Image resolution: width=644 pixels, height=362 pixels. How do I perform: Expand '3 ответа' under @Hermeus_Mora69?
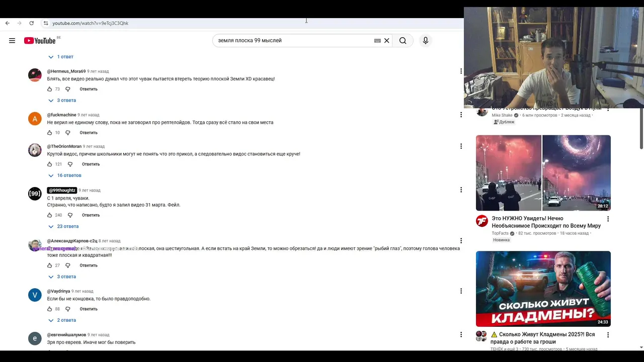(x=62, y=101)
